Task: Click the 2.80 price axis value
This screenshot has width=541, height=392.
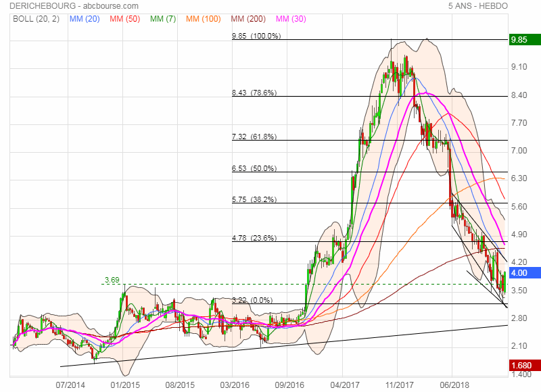Action: pyautogui.click(x=519, y=318)
